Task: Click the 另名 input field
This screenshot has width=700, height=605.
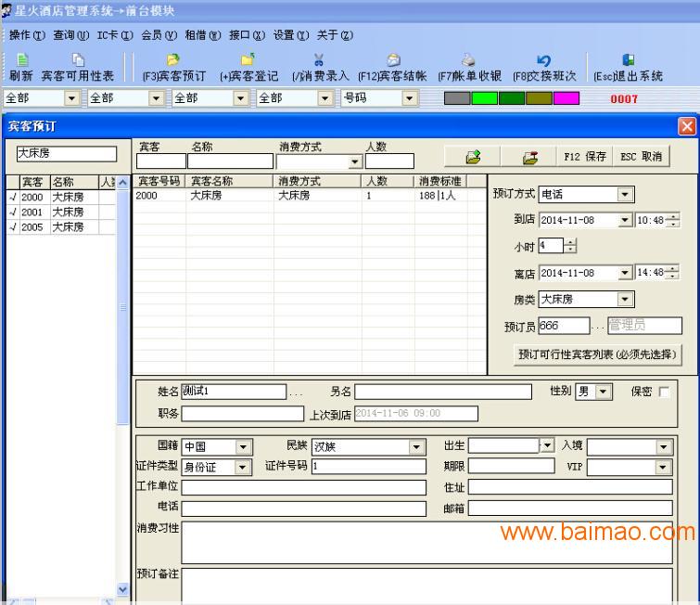Action: pos(443,392)
